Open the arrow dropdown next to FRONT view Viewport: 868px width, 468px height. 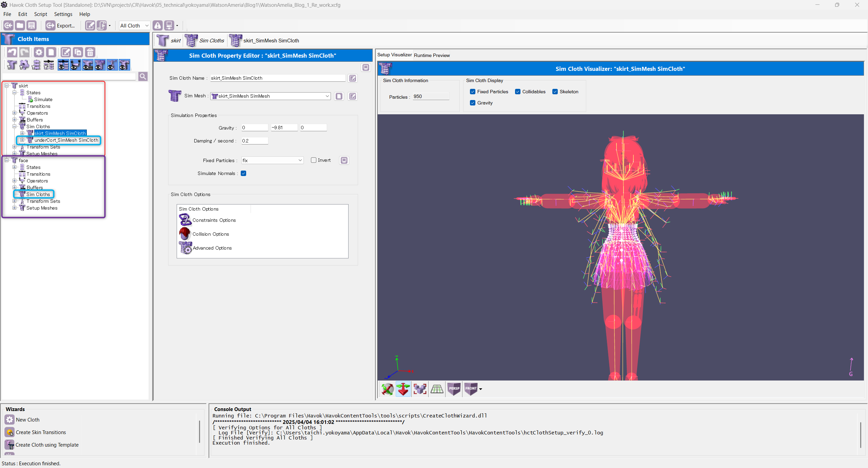[480, 389]
